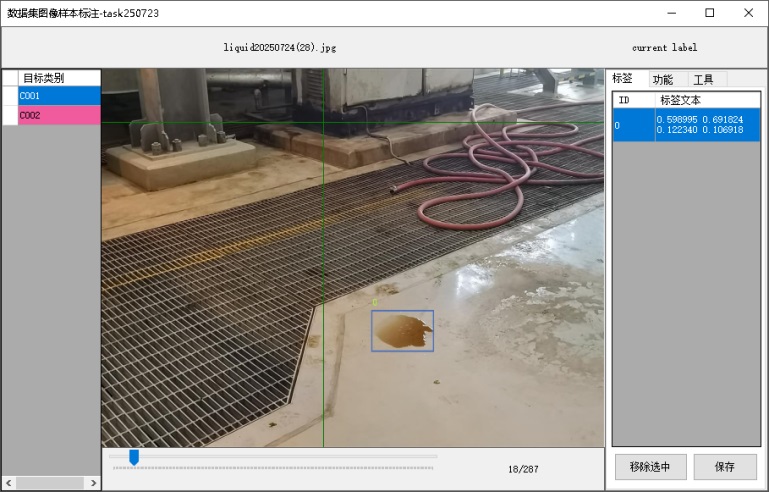The width and height of the screenshot is (770, 492).
Task: Open the 工具 tab
Action: [703, 79]
